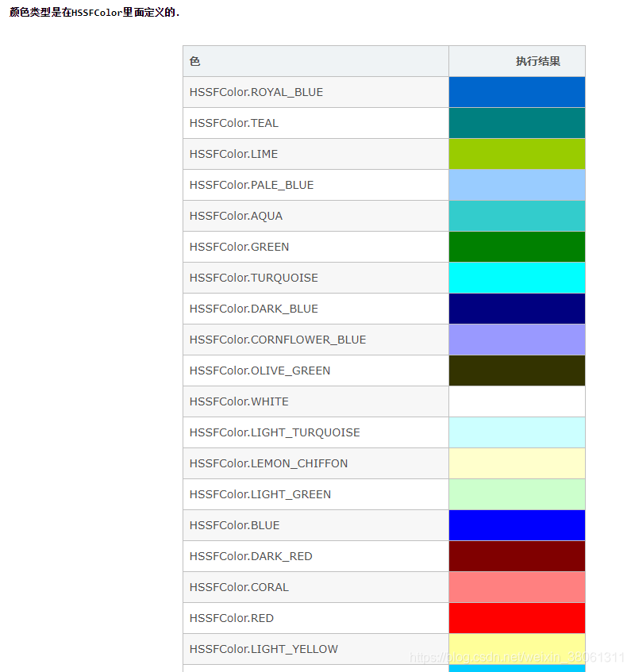Screen dimensions: 631x672
Task: Click the pure BLUE swatch
Action: [x=517, y=525]
